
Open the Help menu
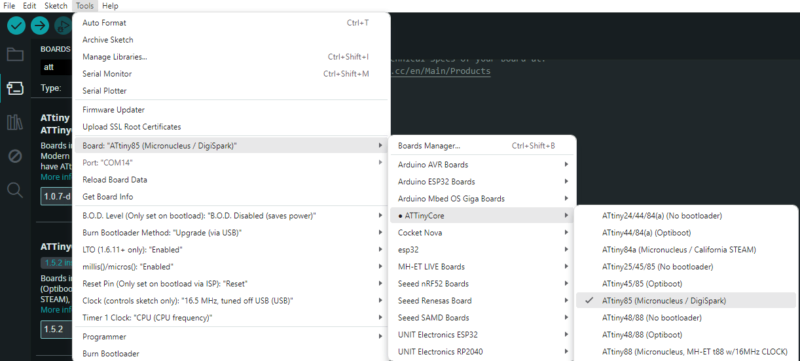coord(110,6)
